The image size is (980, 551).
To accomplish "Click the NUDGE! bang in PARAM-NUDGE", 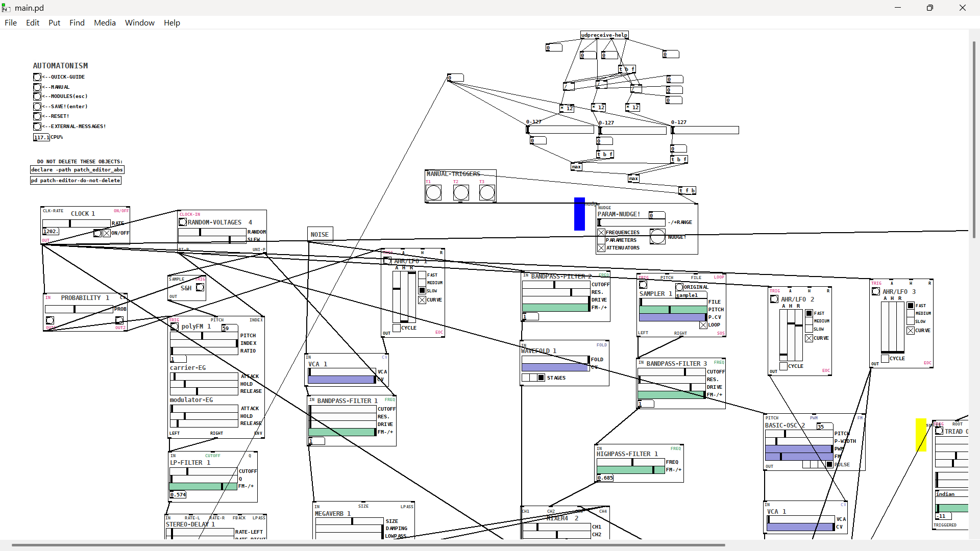I will pos(657,237).
